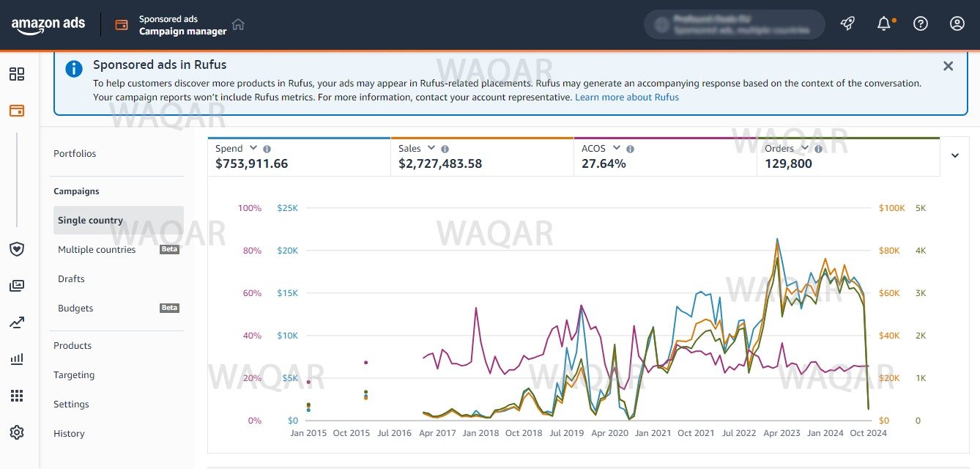Screen dimensions: 980x469
Task: Click the trending arrow insights icon
Action: [17, 322]
